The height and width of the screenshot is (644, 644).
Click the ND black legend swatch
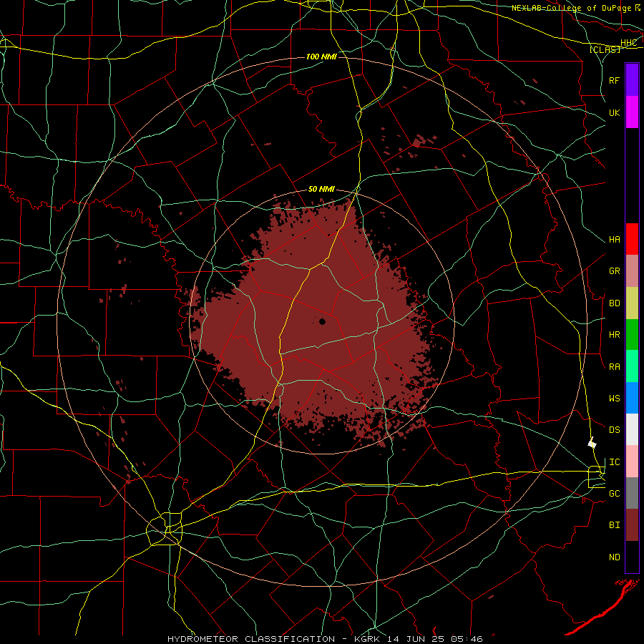[632, 557]
